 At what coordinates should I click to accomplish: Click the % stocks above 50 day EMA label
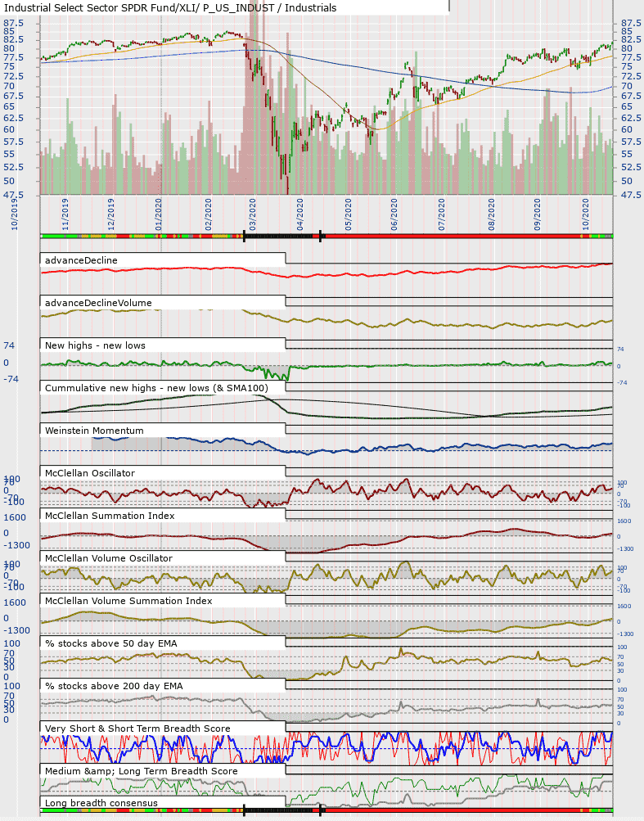(x=111, y=643)
